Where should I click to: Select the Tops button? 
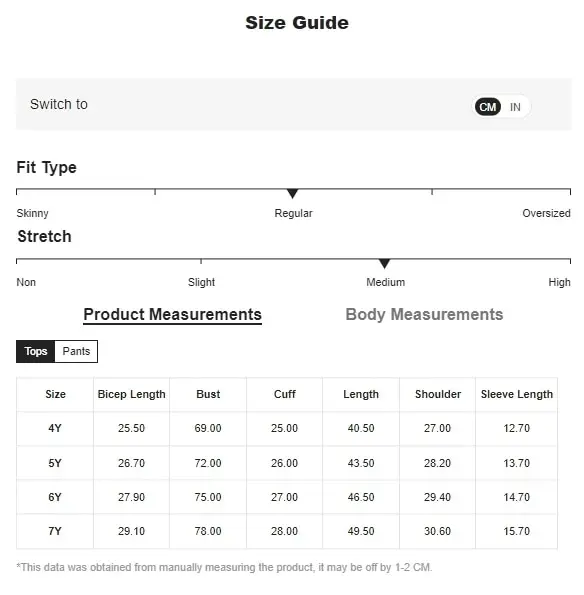(36, 351)
